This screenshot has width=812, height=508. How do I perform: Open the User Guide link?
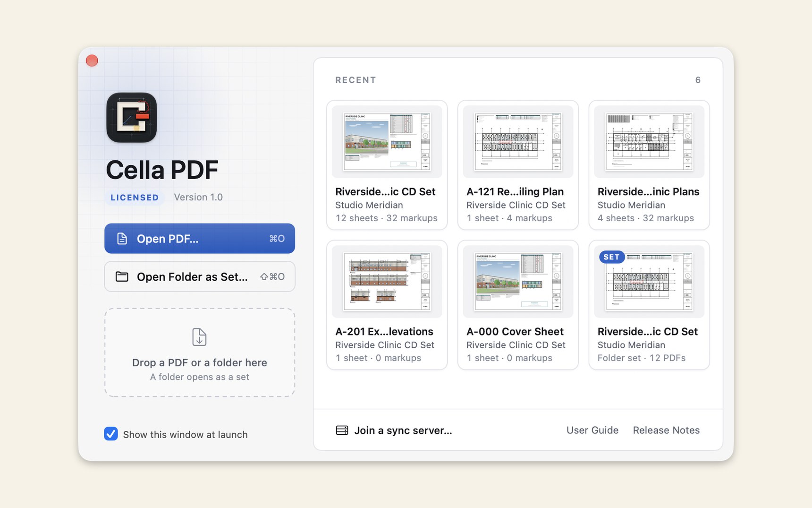[592, 430]
